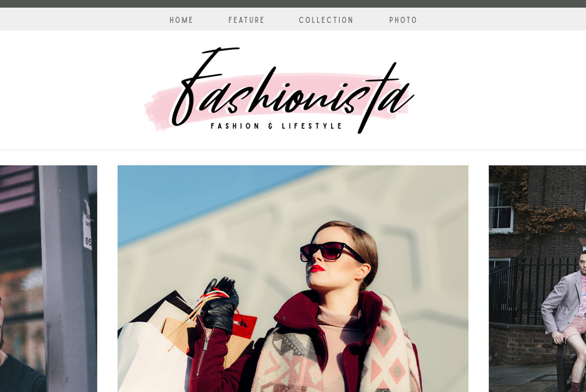The height and width of the screenshot is (392, 586).
Task: Click the white window on brick building
Action: 501,207
